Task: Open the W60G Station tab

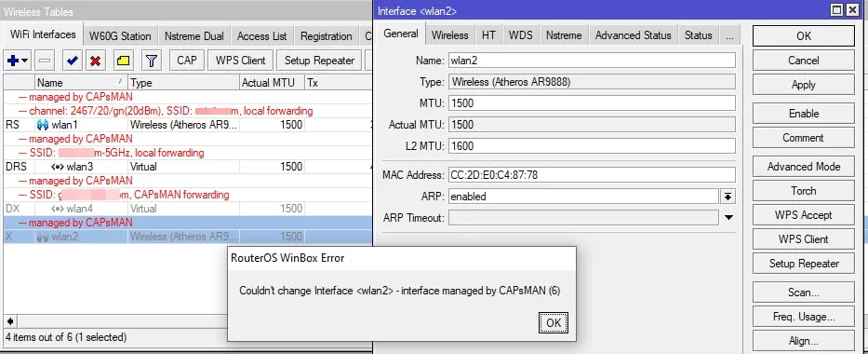Action: 120,36
